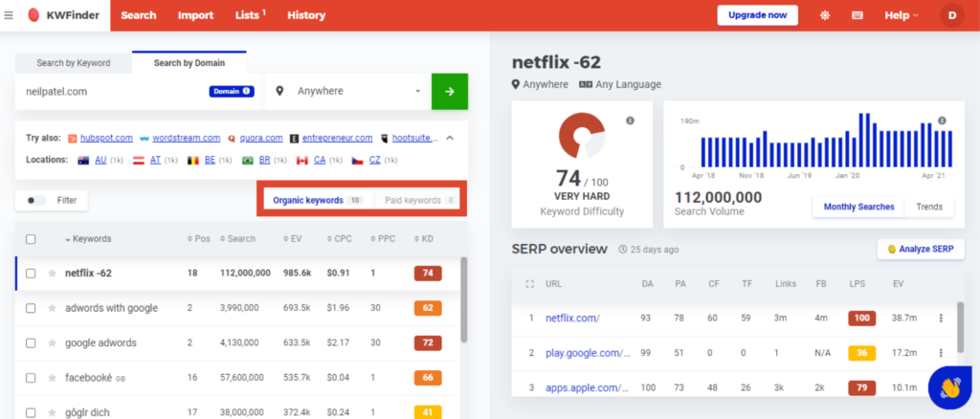This screenshot has height=419, width=980.
Task: Click the hubspot.com favicon
Action: tap(73, 138)
